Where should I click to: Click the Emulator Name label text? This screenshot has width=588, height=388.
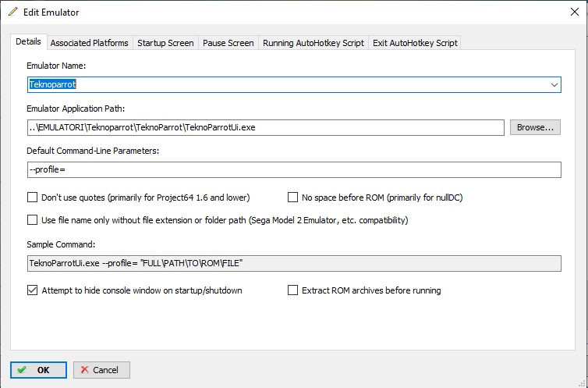(56, 66)
